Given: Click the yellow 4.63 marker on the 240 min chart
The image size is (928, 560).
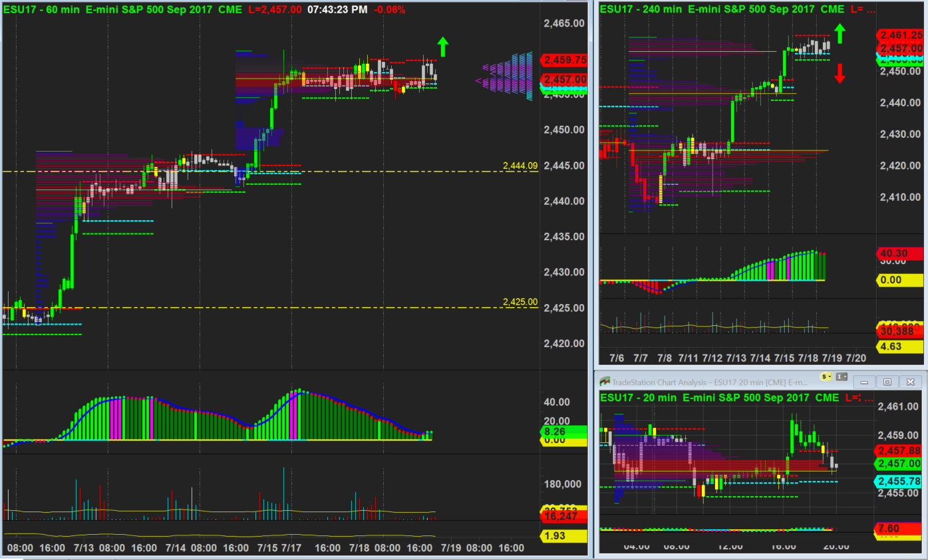Looking at the screenshot, I should 901,347.
